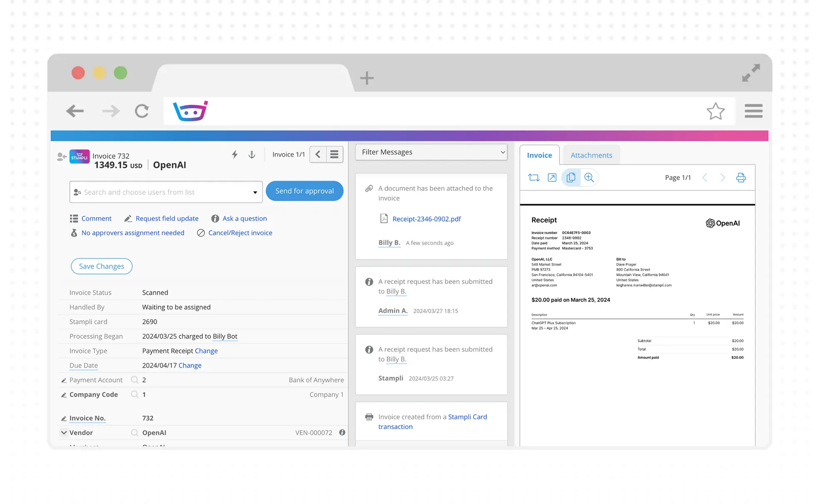Click the anchor icon beside invoice header

pyautogui.click(x=252, y=155)
